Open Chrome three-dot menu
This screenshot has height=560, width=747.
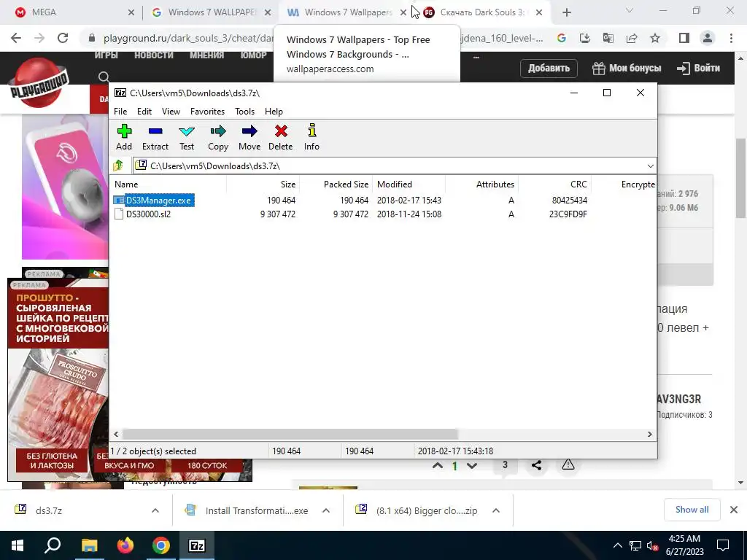(x=731, y=38)
